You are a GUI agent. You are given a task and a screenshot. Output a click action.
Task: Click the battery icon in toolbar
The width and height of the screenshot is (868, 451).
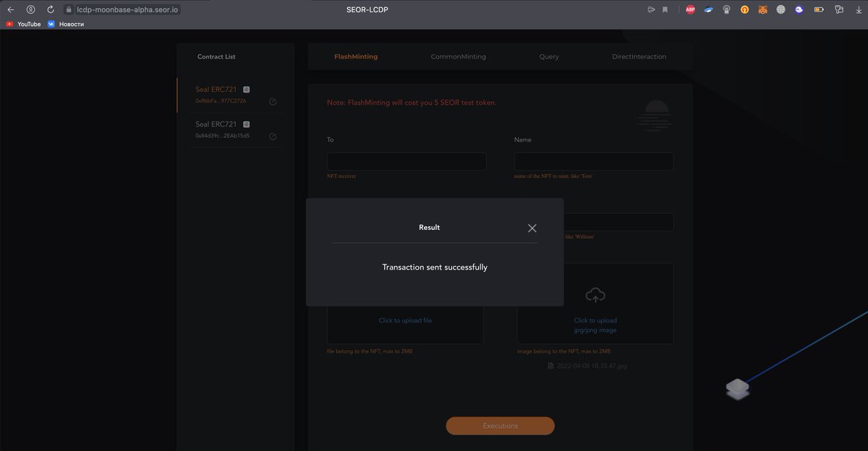pyautogui.click(x=820, y=10)
